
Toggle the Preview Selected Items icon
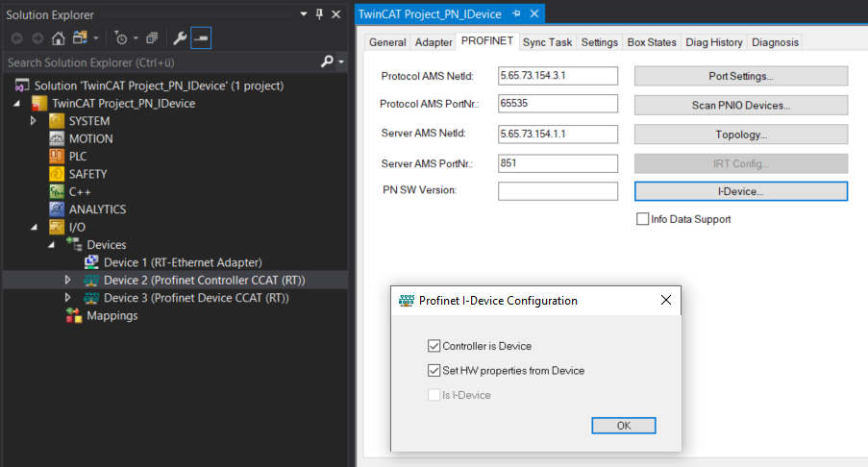click(201, 38)
